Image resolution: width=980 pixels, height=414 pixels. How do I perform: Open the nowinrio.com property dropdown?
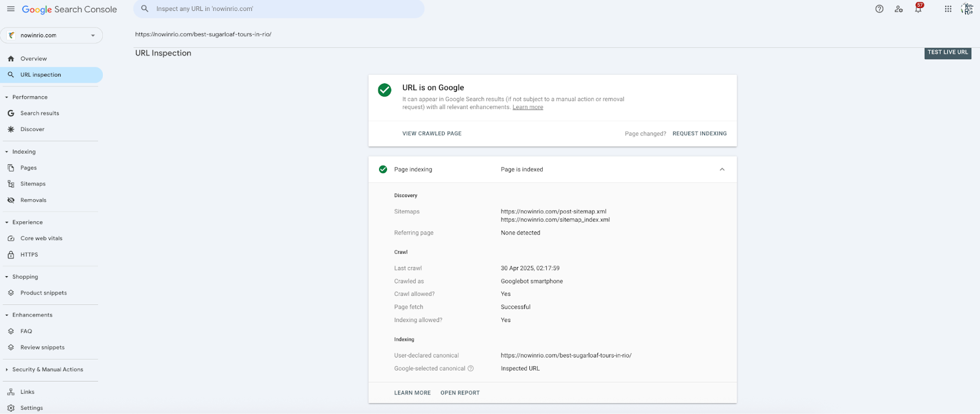click(x=51, y=36)
